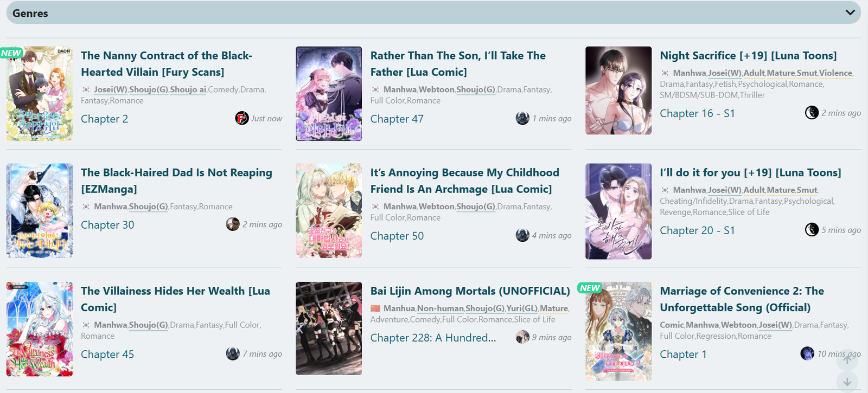Expand the Genres panel chevron
868x393 pixels.
pos(850,12)
